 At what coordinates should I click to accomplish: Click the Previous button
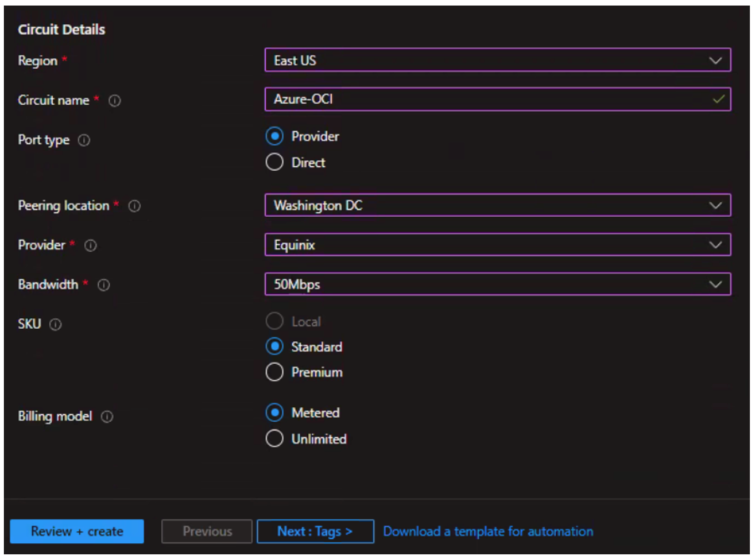coord(207,532)
